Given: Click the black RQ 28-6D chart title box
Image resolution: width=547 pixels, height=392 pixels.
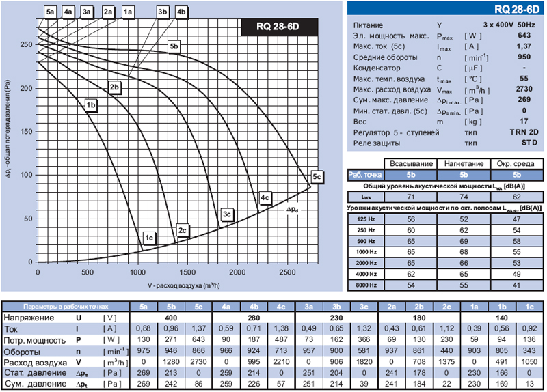Looking at the screenshot, I should click(278, 26).
